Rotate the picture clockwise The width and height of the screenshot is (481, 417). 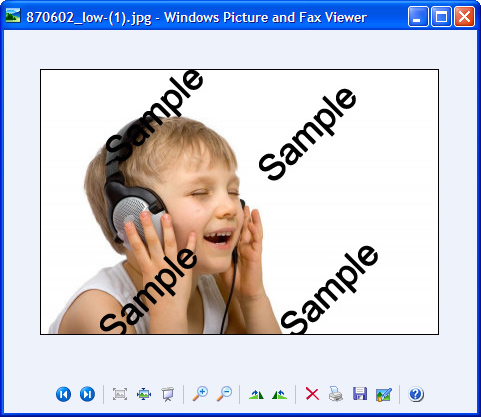tap(256, 394)
